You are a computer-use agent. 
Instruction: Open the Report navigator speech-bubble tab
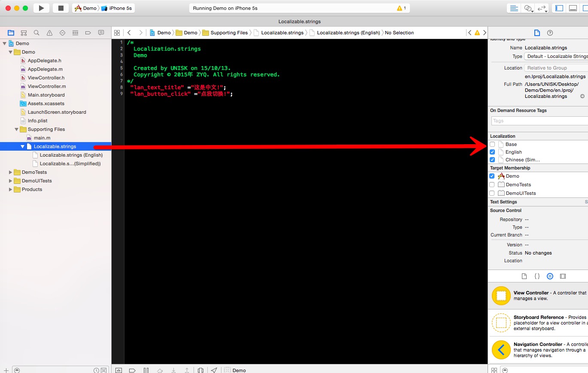click(x=101, y=33)
